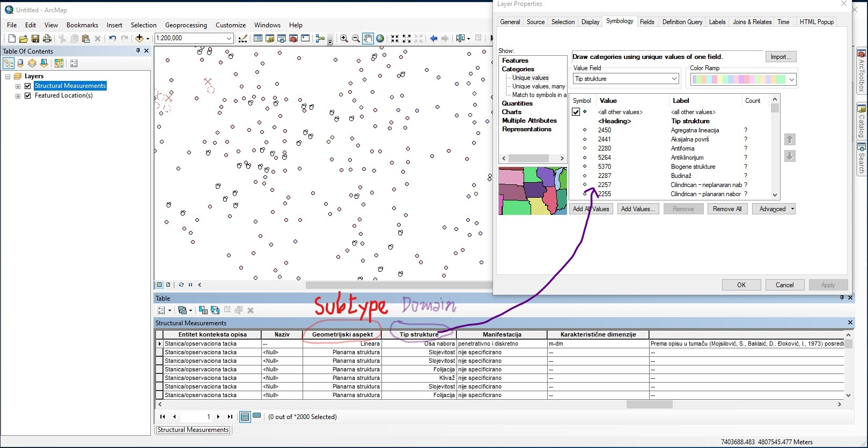Refresh the map view

point(181,285)
